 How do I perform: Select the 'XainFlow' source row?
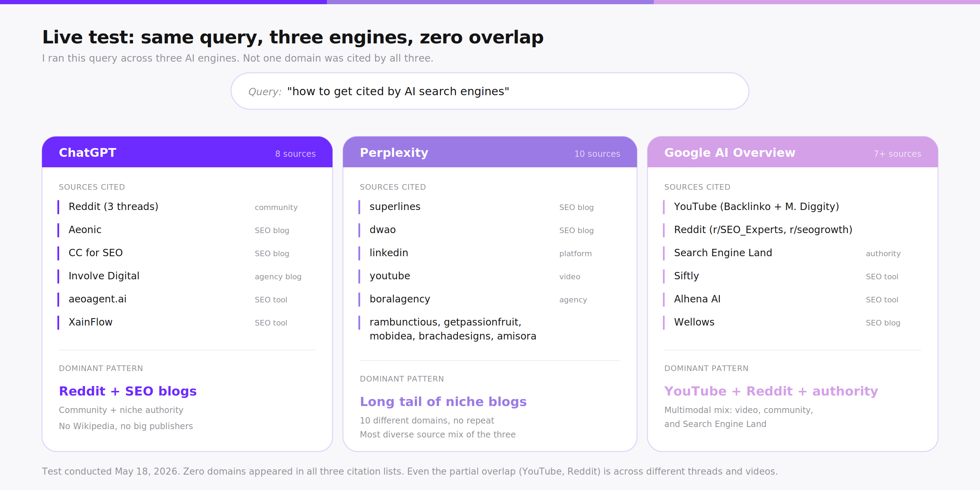tap(187, 323)
